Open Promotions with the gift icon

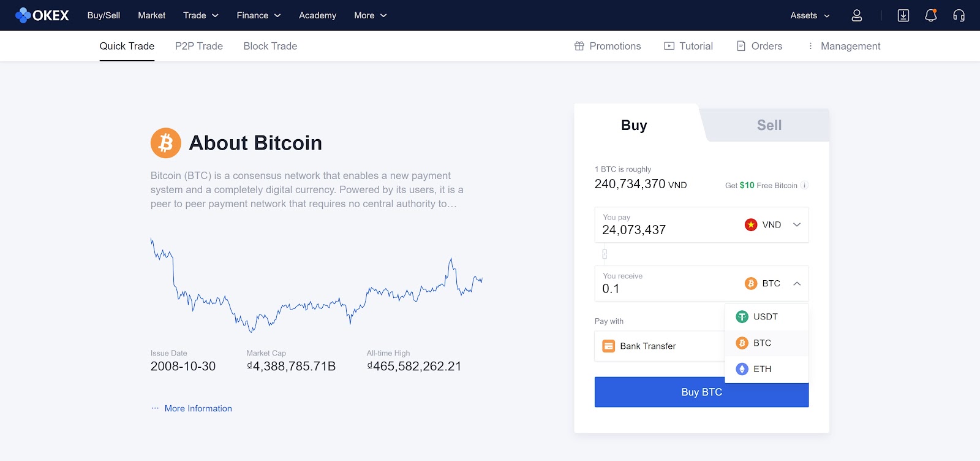pyautogui.click(x=608, y=46)
